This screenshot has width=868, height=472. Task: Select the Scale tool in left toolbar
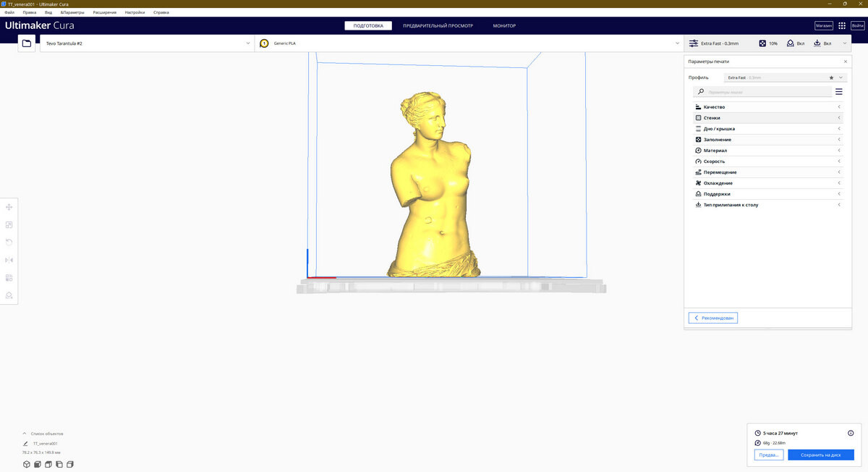tap(9, 225)
